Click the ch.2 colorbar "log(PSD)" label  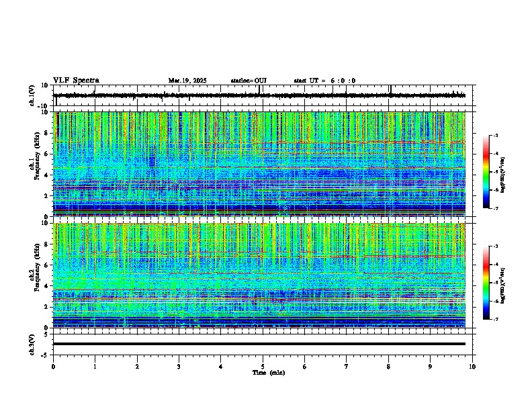[503, 285]
